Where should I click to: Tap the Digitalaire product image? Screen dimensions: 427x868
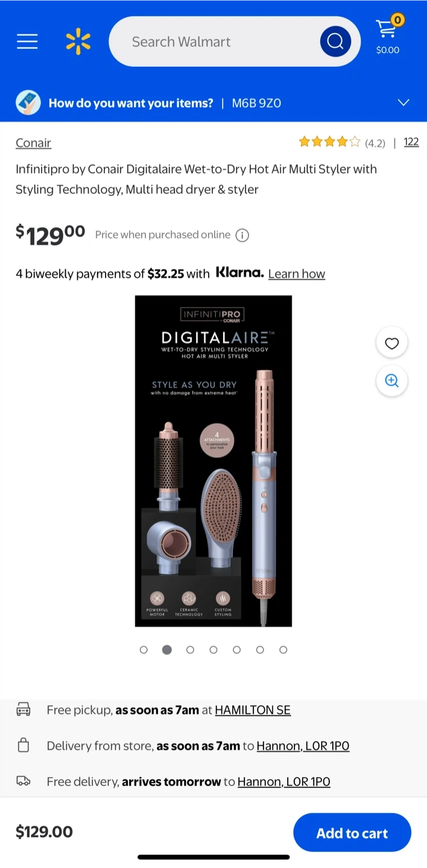(213, 461)
